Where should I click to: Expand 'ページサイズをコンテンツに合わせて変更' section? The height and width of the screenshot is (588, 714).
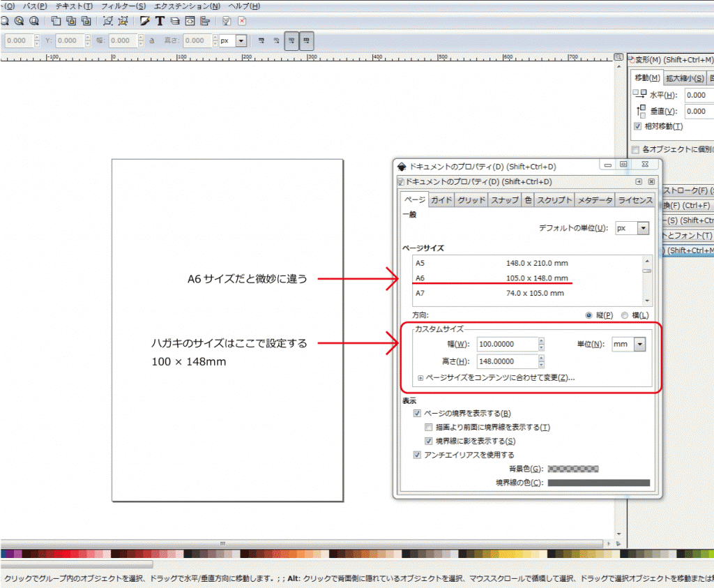[x=420, y=378]
